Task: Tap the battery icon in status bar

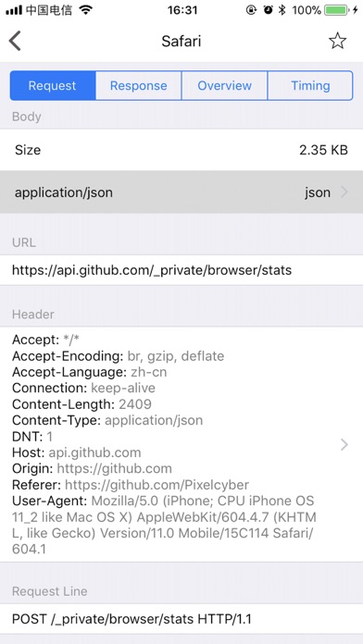Action: coord(337,10)
